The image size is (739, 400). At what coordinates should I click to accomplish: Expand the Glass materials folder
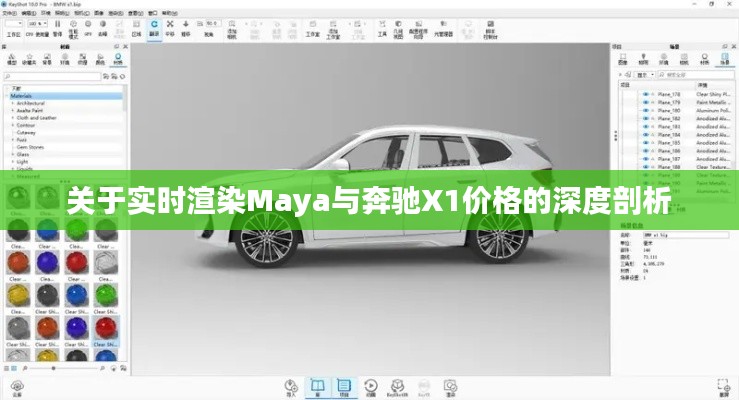13,155
